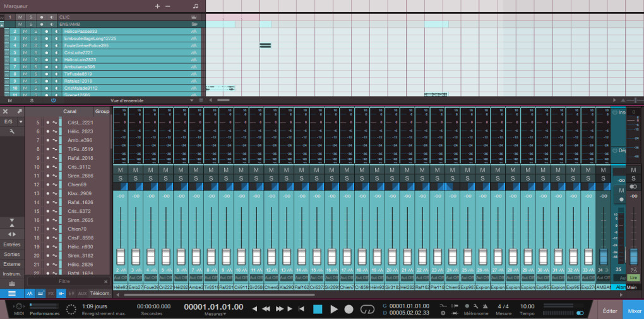Close the mixer panel with X icon
This screenshot has height=319, width=644.
pyautogui.click(x=6, y=111)
